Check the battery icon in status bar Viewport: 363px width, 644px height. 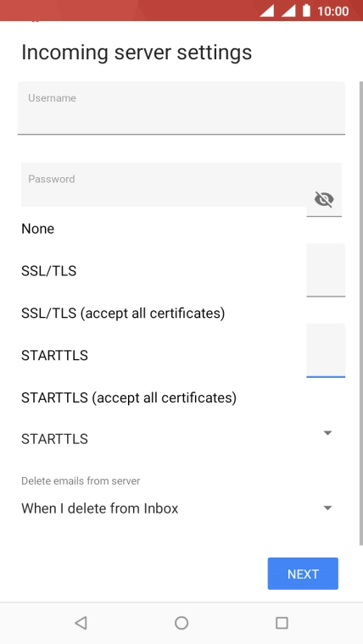[306, 11]
